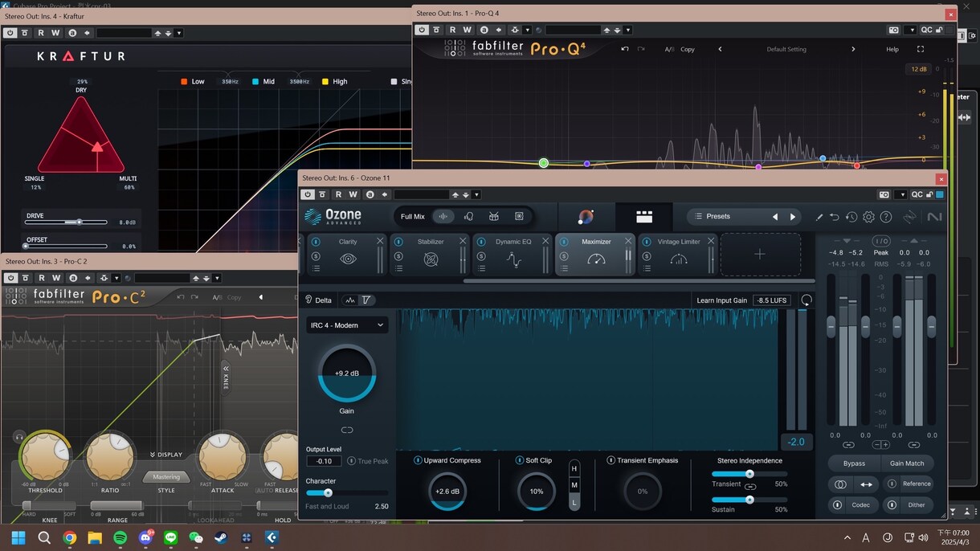The width and height of the screenshot is (980, 551).
Task: Bypass the Kraftur plugin power button
Action: (10, 33)
